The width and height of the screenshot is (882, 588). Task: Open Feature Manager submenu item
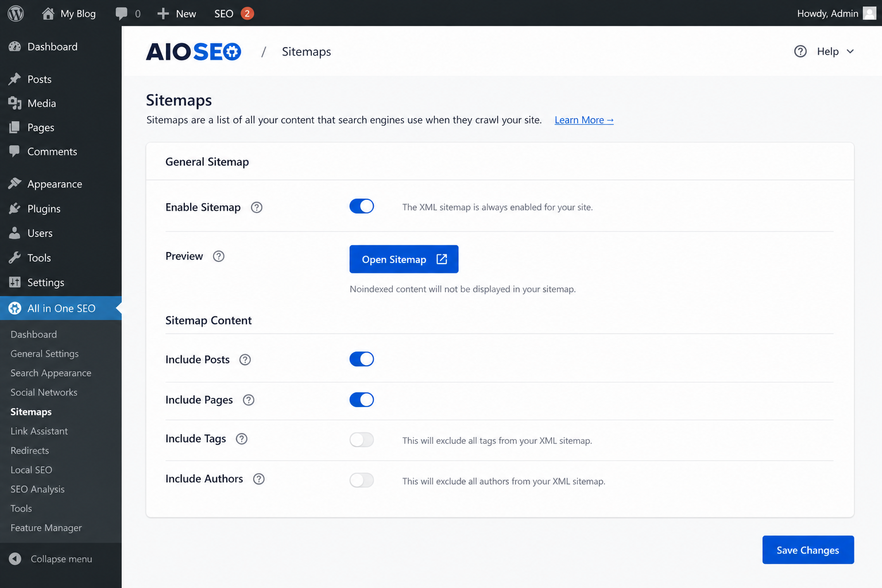click(46, 528)
